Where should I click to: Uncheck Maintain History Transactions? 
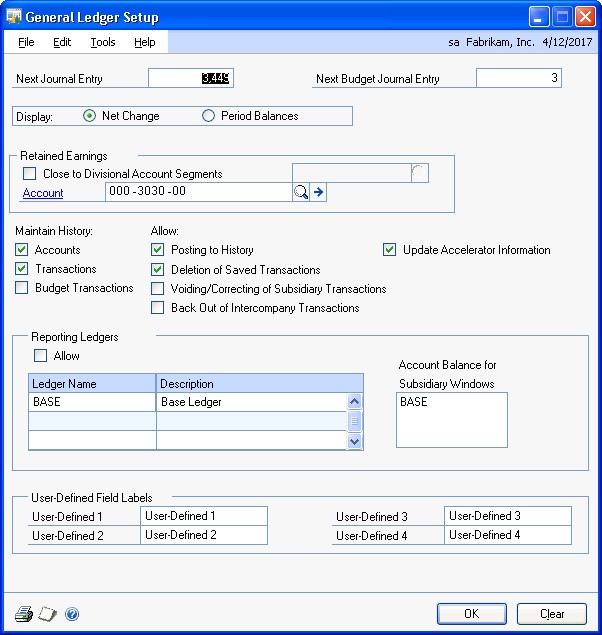point(21,268)
